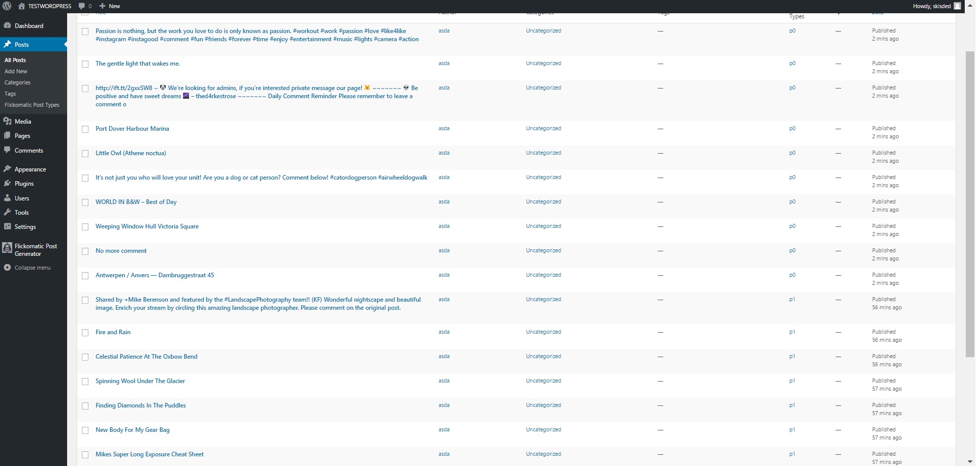The width and height of the screenshot is (980, 466).
Task: Tick the WORLD IN B&W post checkbox
Action: (85, 202)
